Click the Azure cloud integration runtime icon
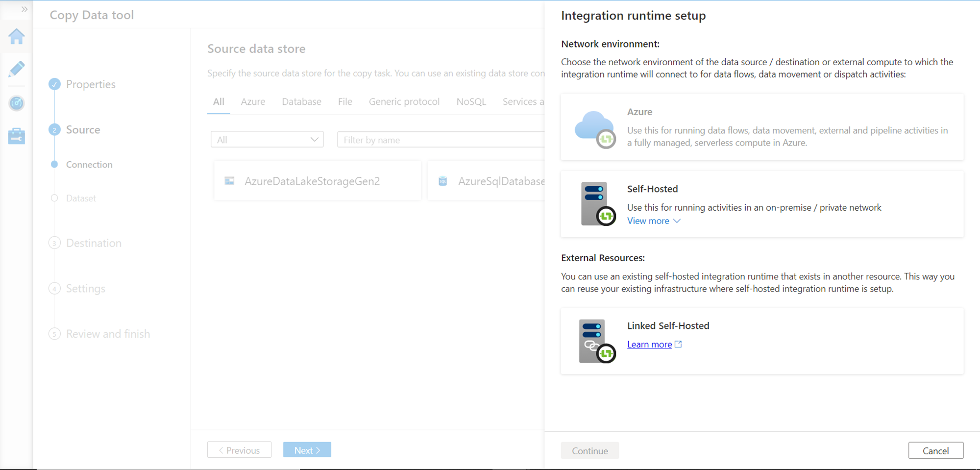 coord(595,129)
